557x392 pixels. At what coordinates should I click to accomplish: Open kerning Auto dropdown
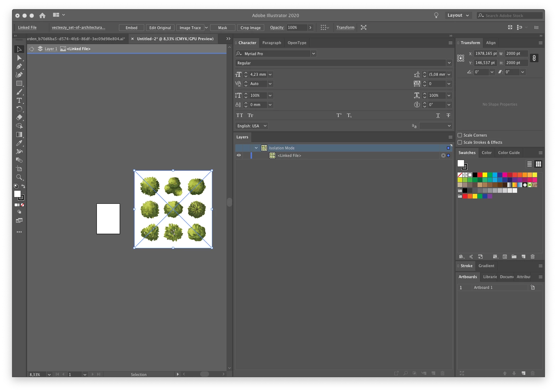270,84
